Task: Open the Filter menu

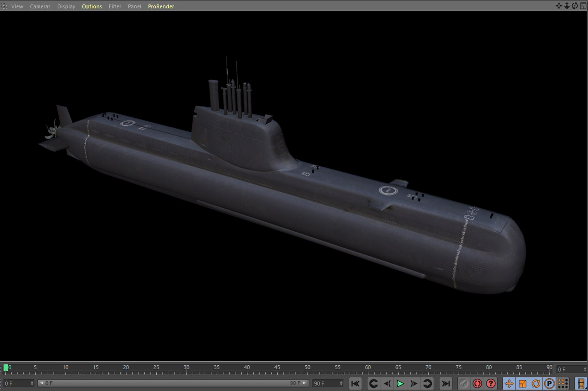Action: [x=115, y=7]
